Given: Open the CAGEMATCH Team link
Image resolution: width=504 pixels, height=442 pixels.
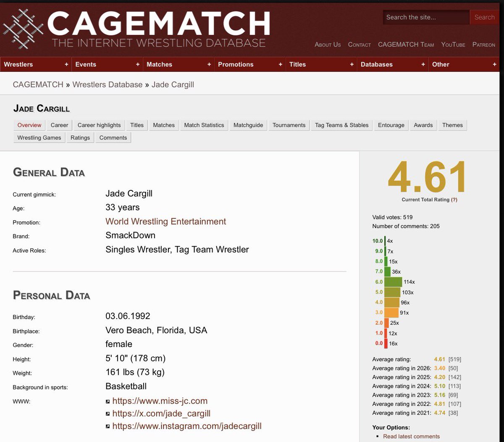Looking at the screenshot, I should point(406,45).
